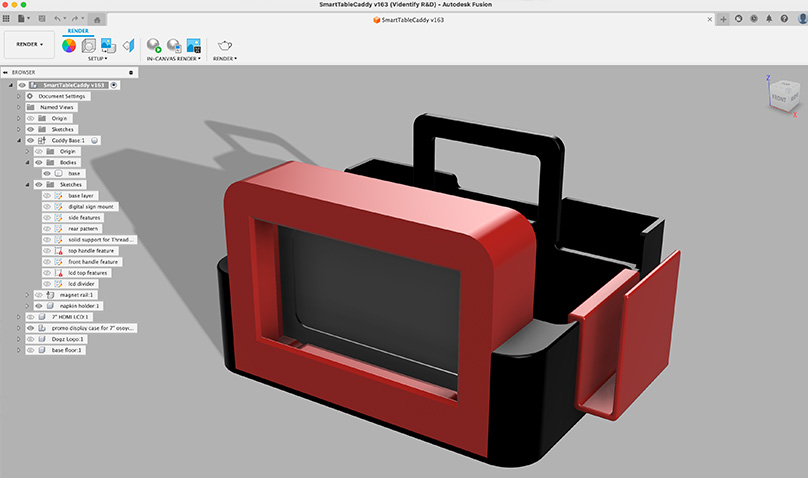Open the Data Panel grid icon
The height and width of the screenshot is (478, 808).
(x=6, y=19)
